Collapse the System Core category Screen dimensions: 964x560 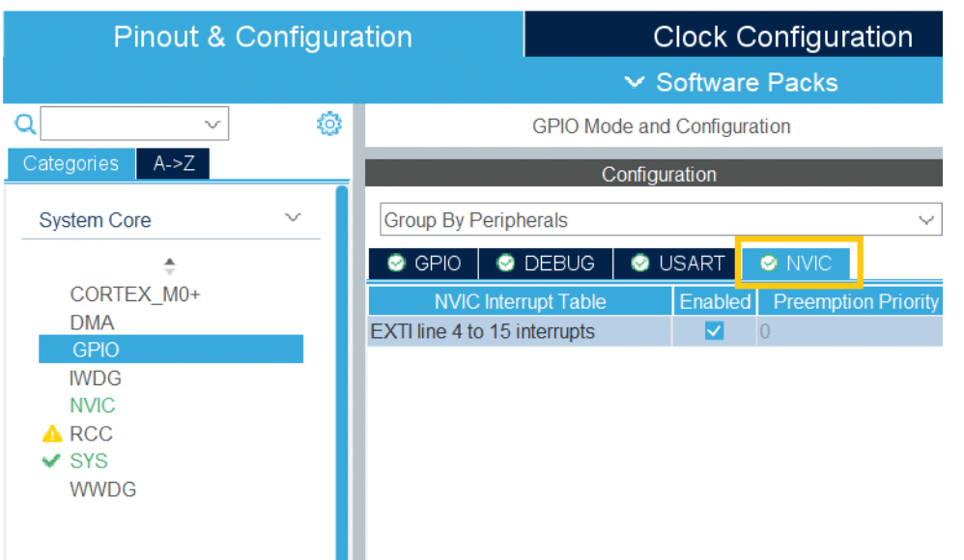tap(293, 219)
